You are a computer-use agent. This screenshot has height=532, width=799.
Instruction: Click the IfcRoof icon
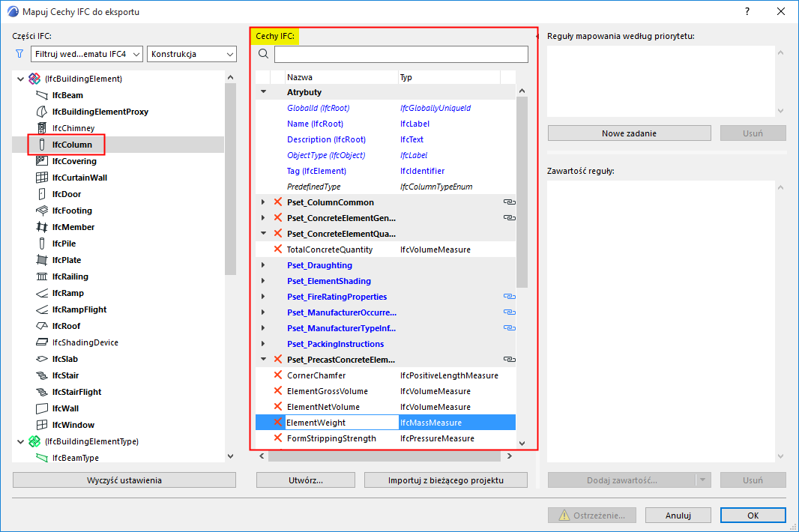(x=42, y=326)
